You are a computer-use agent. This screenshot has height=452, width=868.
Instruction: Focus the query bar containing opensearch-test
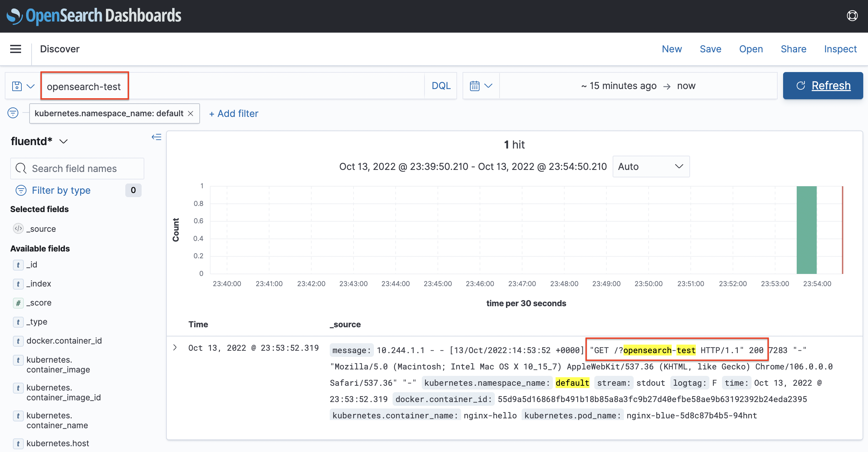pos(232,86)
